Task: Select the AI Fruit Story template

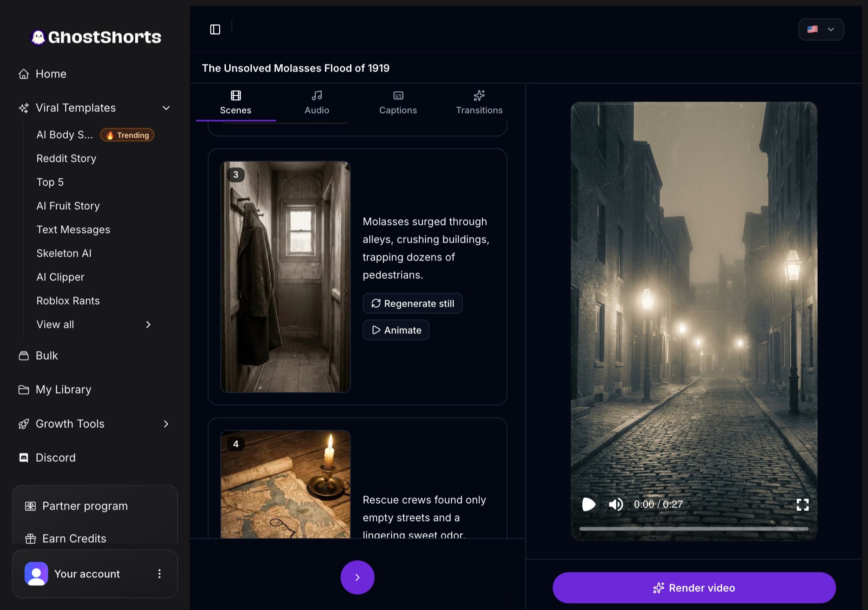Action: pyautogui.click(x=68, y=206)
